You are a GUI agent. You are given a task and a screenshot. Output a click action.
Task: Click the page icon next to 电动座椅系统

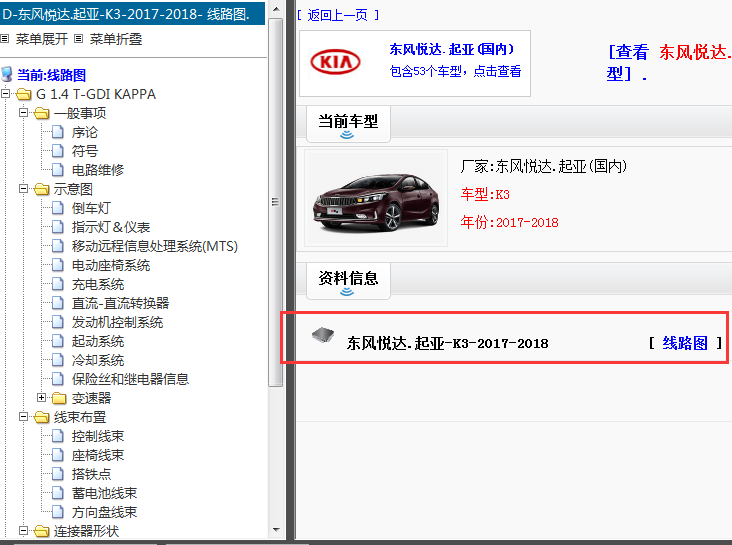click(57, 265)
